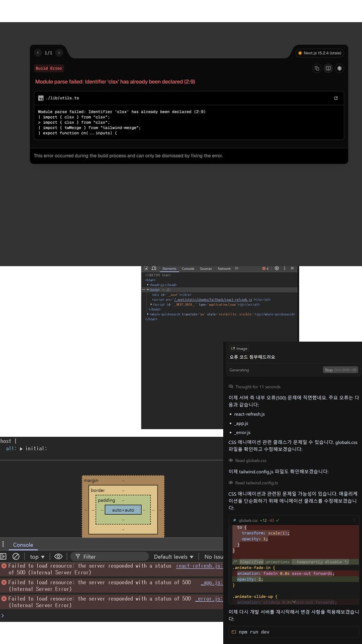
Task: Clear the console
Action: click(16, 556)
